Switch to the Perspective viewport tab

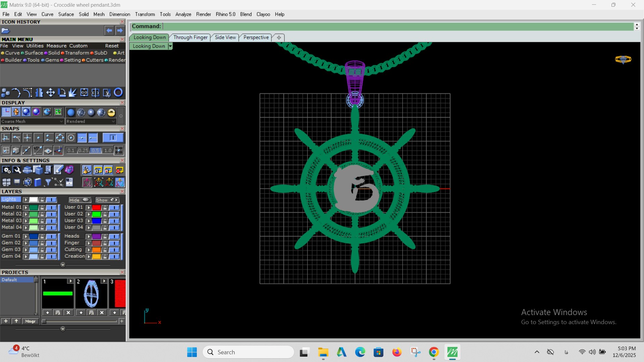pyautogui.click(x=256, y=37)
